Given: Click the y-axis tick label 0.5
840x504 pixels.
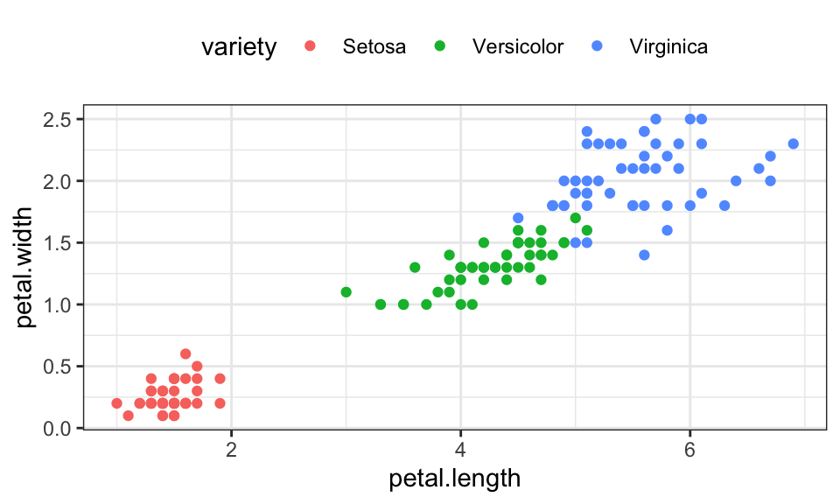Looking at the screenshot, I should pos(59,367).
